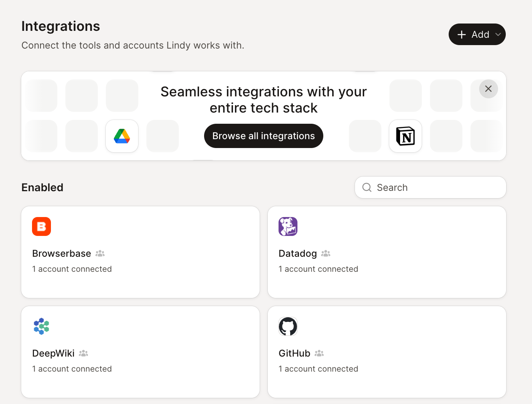This screenshot has width=532, height=404.
Task: Open the DeepWiki integration name
Action: click(54, 353)
